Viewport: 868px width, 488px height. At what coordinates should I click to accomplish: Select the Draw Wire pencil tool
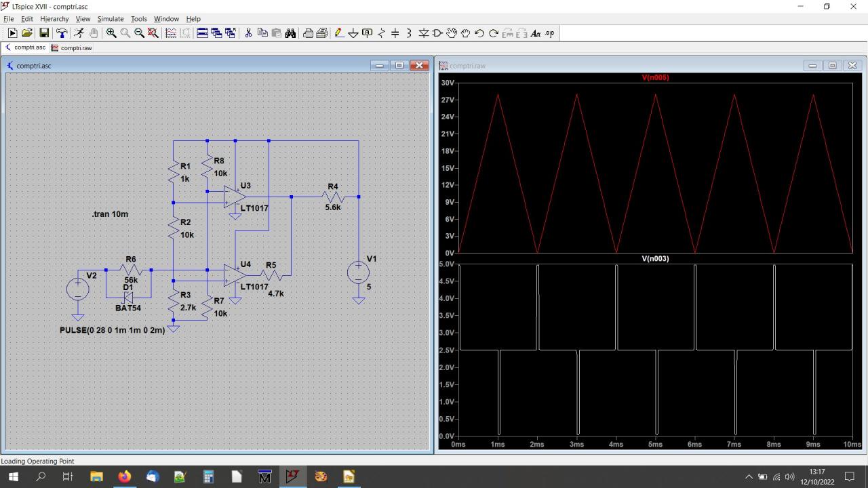pyautogui.click(x=339, y=33)
